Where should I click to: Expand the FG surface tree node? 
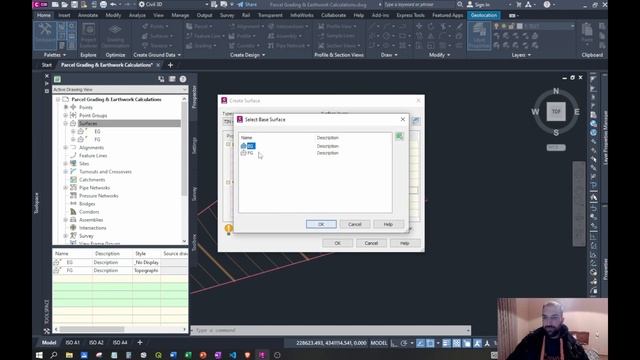click(73, 140)
